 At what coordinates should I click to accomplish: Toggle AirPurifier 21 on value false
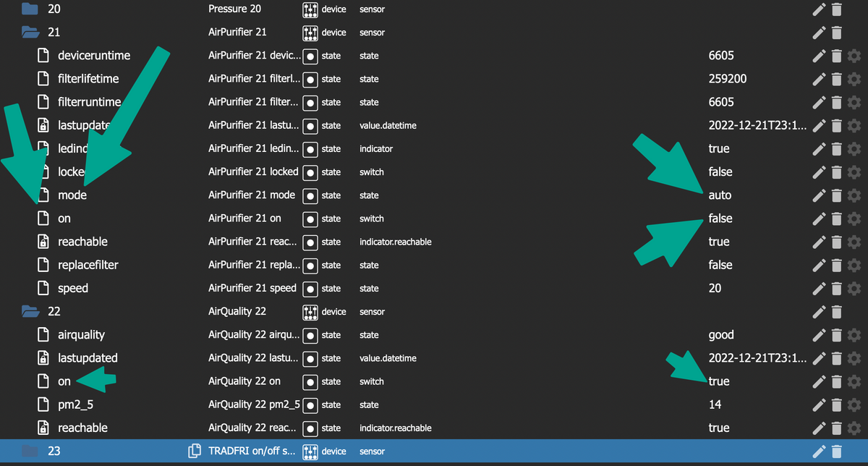click(x=720, y=219)
